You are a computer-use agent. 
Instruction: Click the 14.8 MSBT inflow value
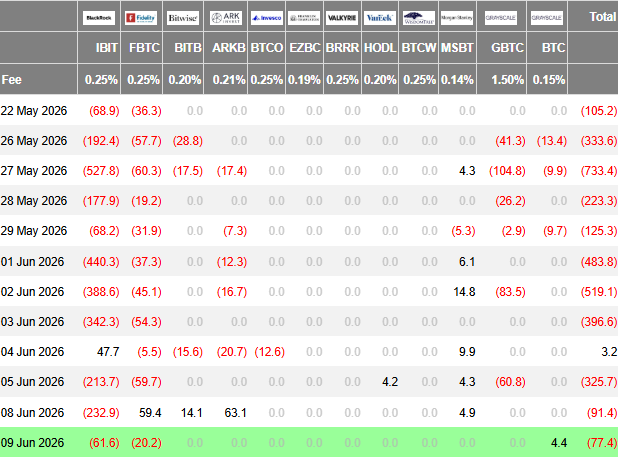pos(464,292)
